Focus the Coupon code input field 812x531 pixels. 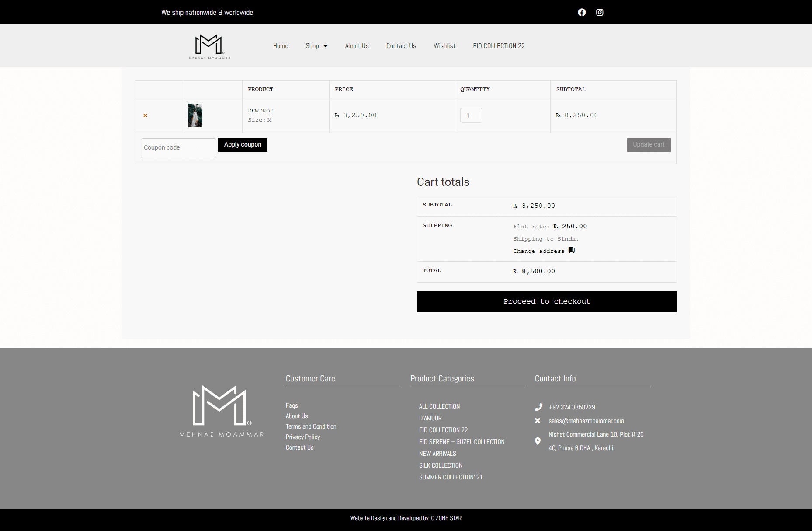(178, 148)
